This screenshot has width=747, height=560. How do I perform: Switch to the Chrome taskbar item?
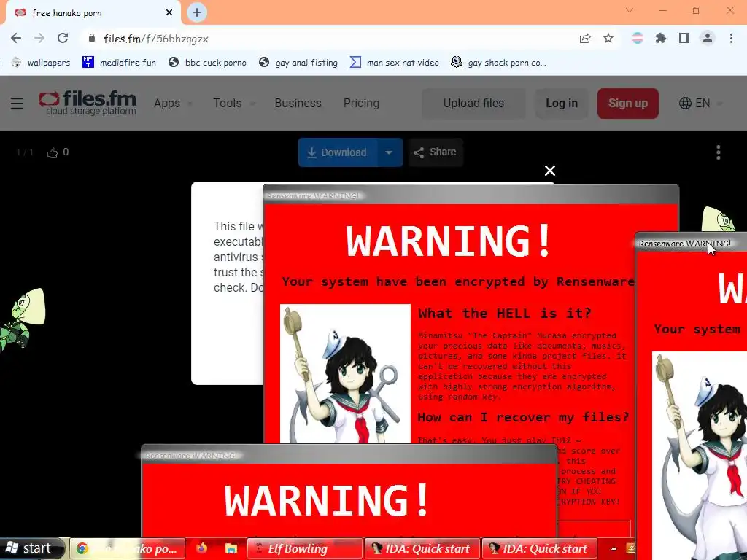click(x=128, y=548)
